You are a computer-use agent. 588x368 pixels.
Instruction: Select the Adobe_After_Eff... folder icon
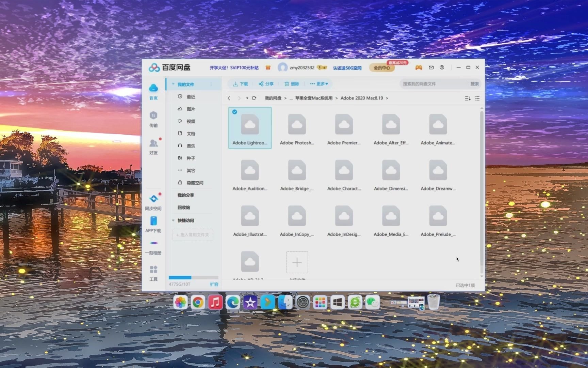coord(391,124)
